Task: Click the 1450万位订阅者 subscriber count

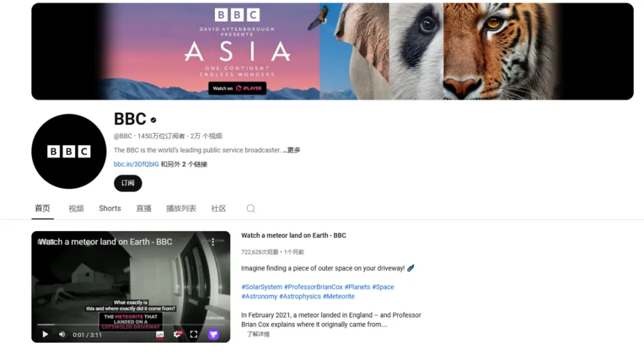Action: coord(161,136)
